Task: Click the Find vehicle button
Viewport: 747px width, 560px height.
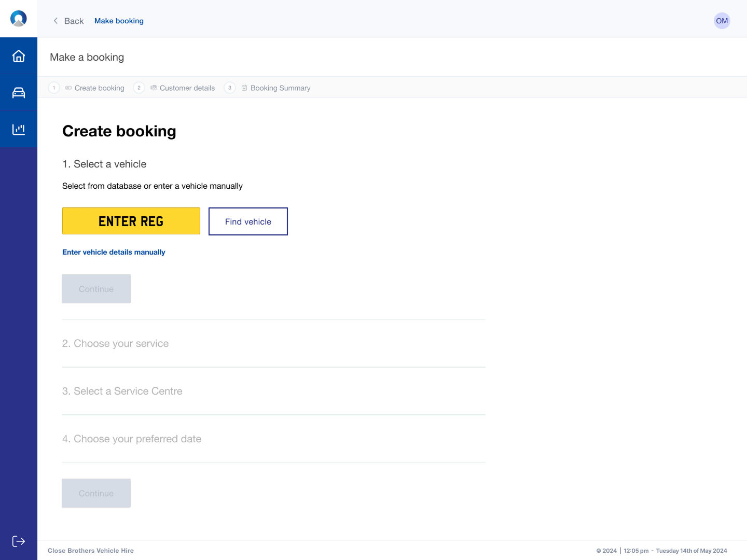Action: (248, 221)
